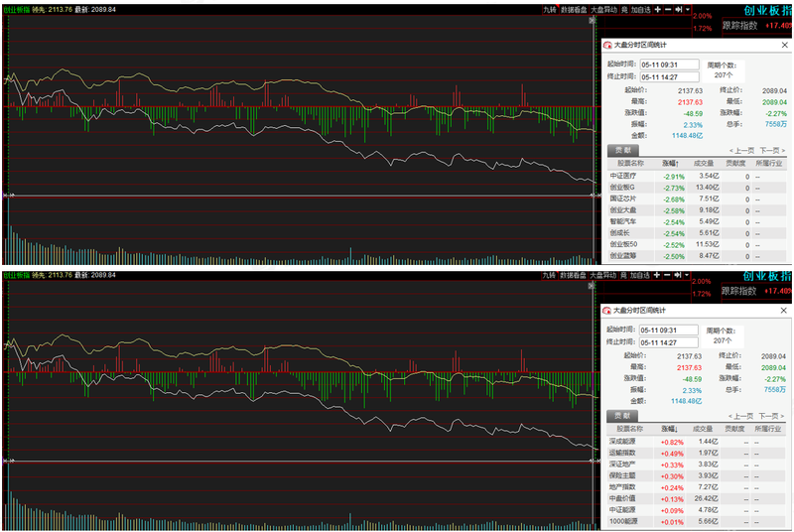Go to 上一页 in the lower dialog

[x=740, y=416]
